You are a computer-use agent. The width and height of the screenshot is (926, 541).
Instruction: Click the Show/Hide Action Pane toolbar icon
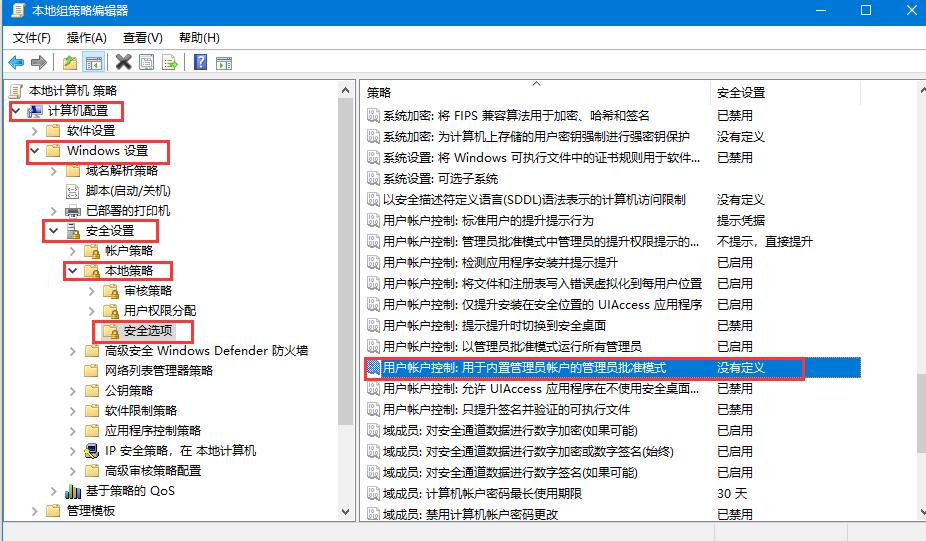(224, 62)
